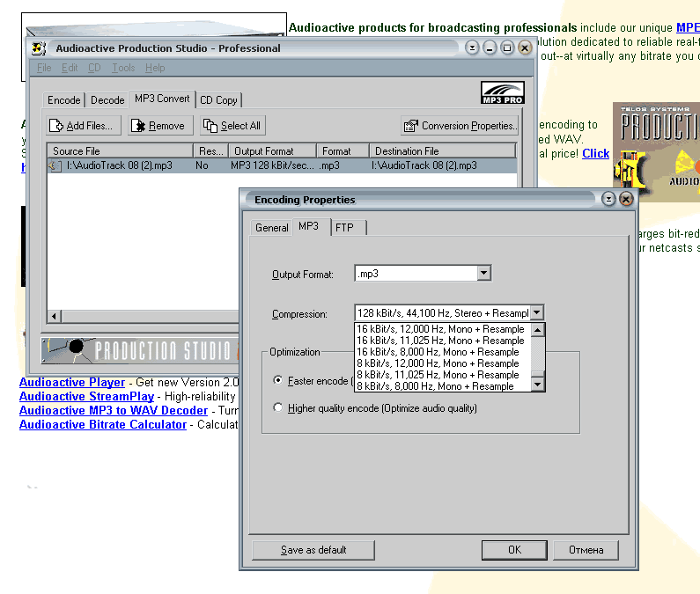Minimize the Audioactive Production Studio window
Image resolution: width=700 pixels, height=594 pixels.
(490, 48)
